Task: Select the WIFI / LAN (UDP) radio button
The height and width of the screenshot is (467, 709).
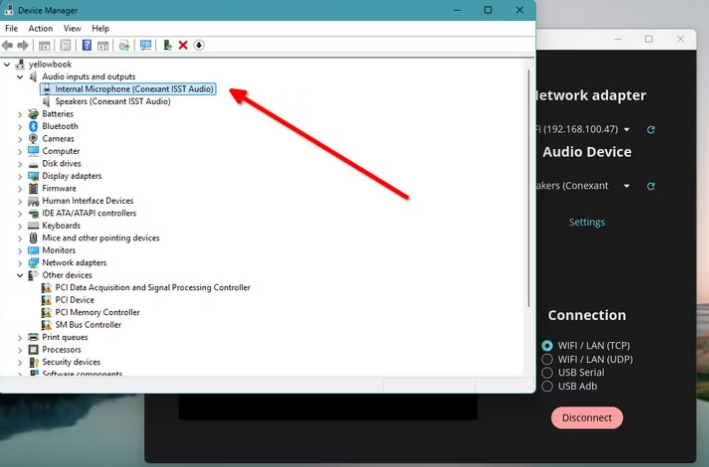Action: click(547, 359)
